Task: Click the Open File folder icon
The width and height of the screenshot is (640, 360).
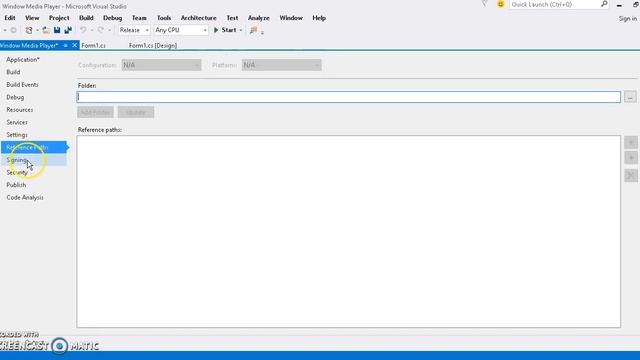Action: (46, 30)
